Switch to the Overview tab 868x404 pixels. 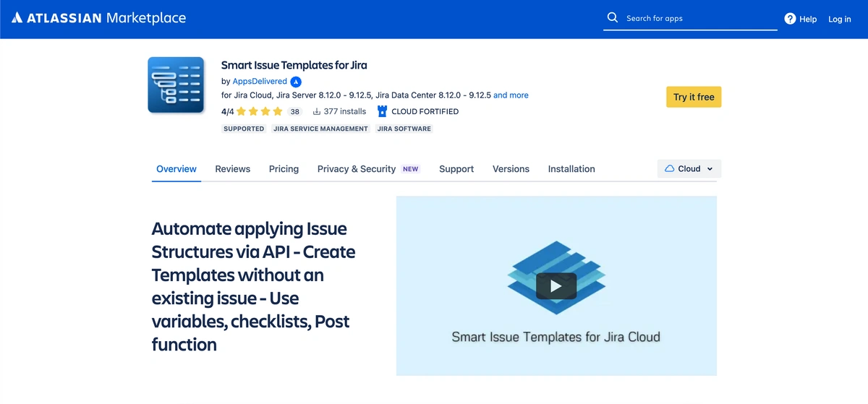[176, 169]
